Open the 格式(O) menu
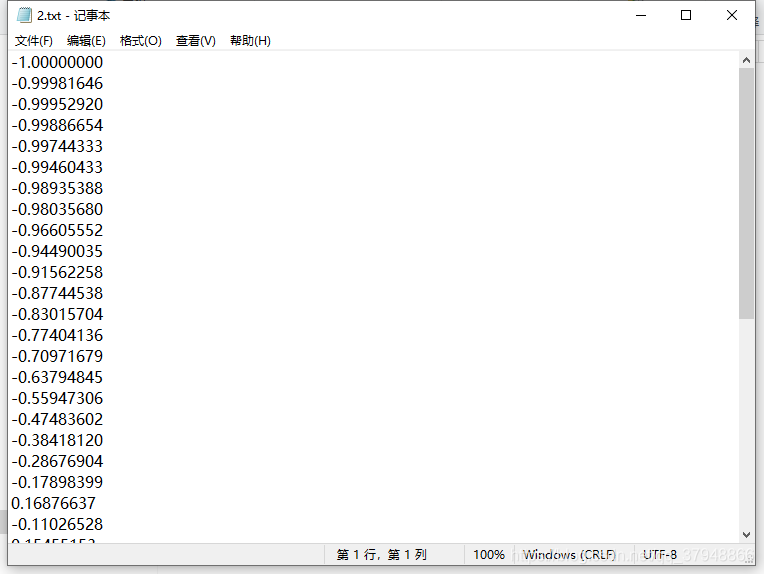 [141, 41]
